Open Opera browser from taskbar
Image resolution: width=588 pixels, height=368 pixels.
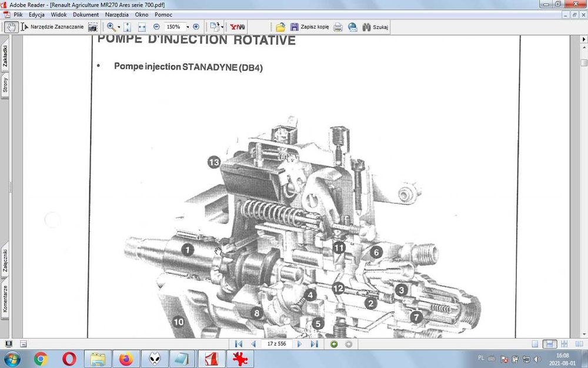pyautogui.click(x=69, y=359)
